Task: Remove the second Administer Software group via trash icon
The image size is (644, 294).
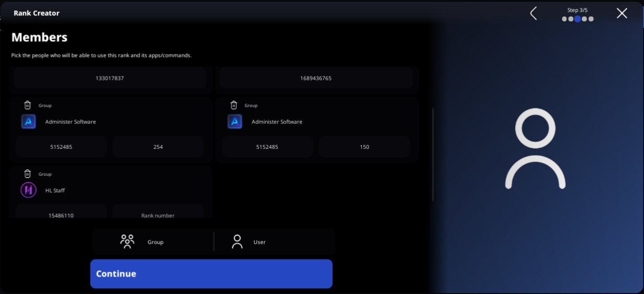Action: click(x=234, y=105)
